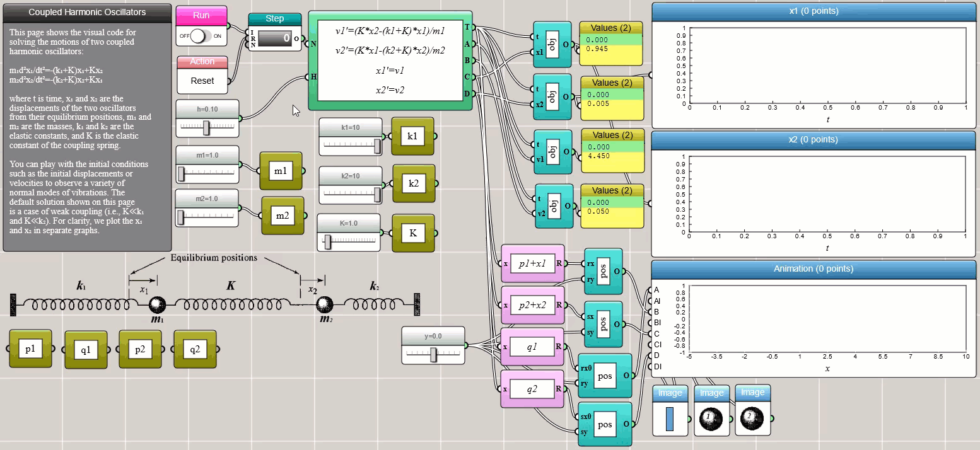Select the pos block with rx0 input
Image resolution: width=980 pixels, height=450 pixels.
pos(605,376)
